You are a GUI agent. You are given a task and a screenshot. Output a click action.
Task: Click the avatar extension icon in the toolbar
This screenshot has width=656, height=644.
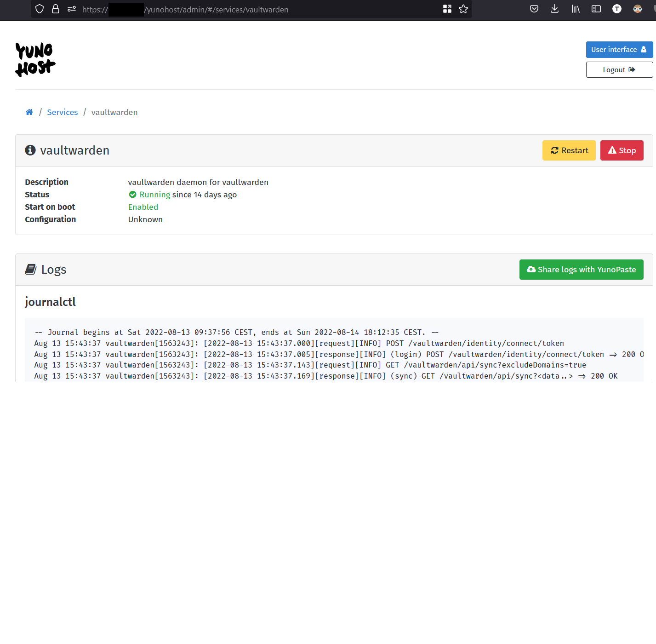[638, 9]
